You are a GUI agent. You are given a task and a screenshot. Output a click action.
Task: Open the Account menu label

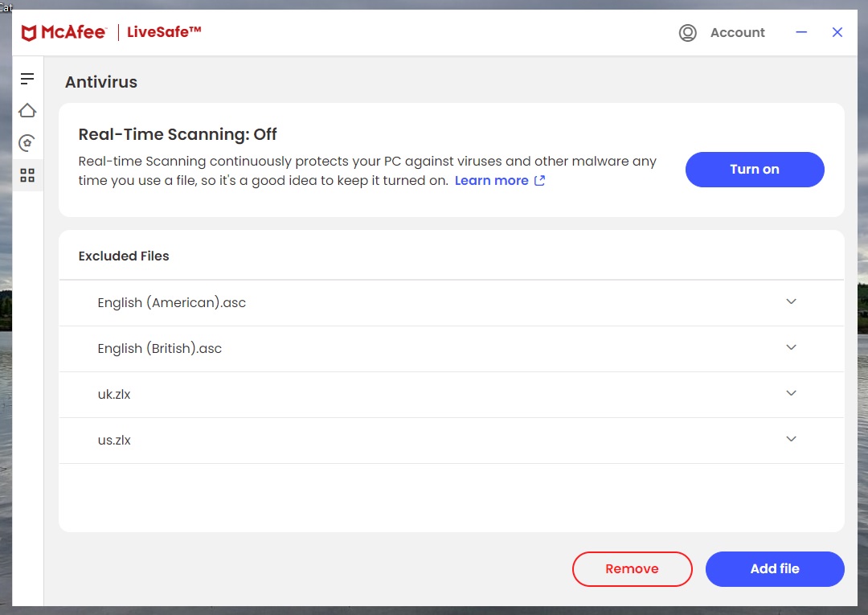(x=737, y=33)
